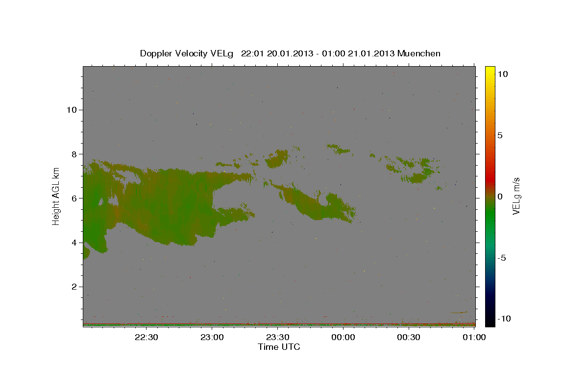
Task: Click the colorbar value '0'
Action: click(500, 196)
